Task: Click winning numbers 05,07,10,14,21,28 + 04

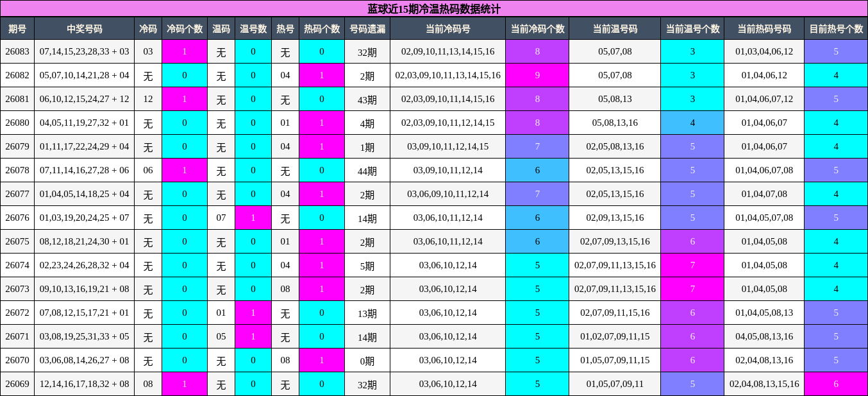Action: click(x=84, y=75)
